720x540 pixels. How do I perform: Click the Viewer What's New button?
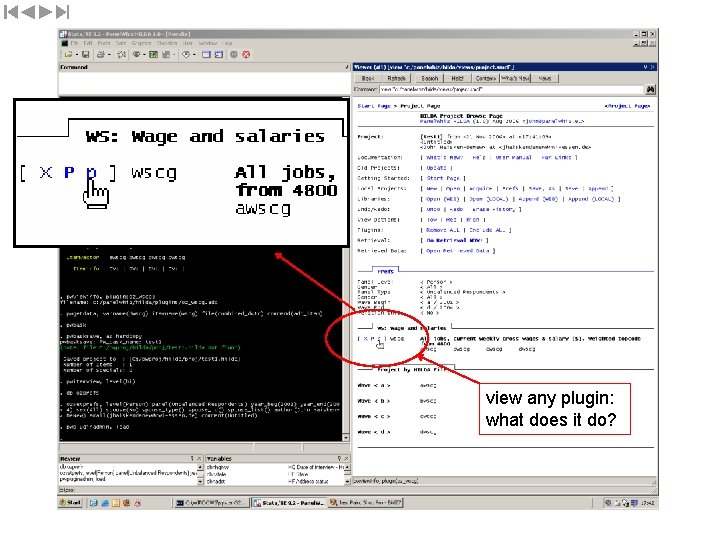[x=516, y=79]
